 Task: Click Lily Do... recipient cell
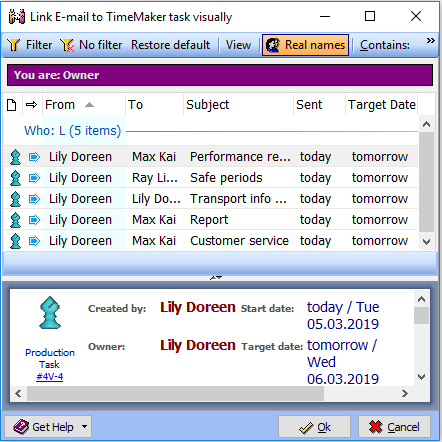coord(156,199)
